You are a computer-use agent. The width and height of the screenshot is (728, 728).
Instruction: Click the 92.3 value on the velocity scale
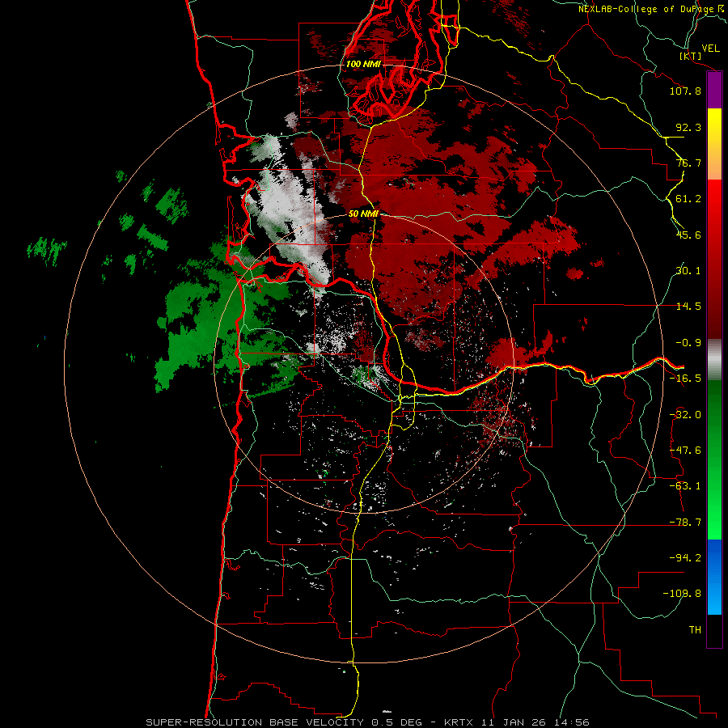688,127
